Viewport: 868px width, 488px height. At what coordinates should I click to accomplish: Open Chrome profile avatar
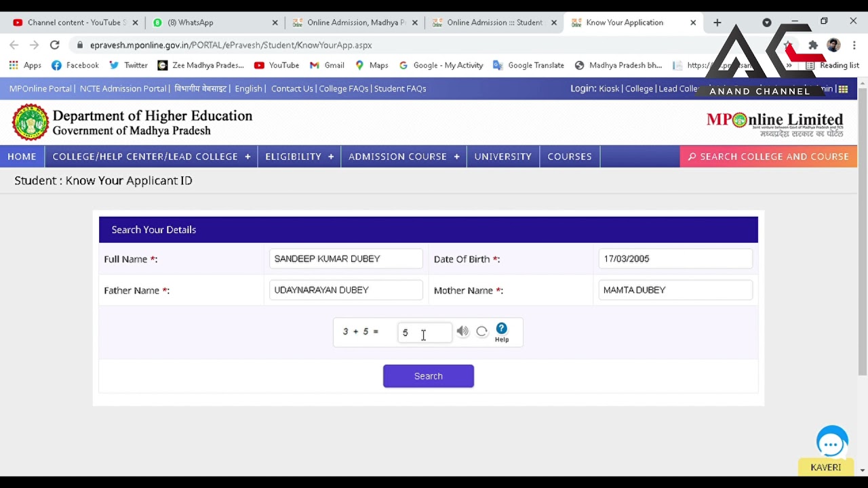coord(833,45)
